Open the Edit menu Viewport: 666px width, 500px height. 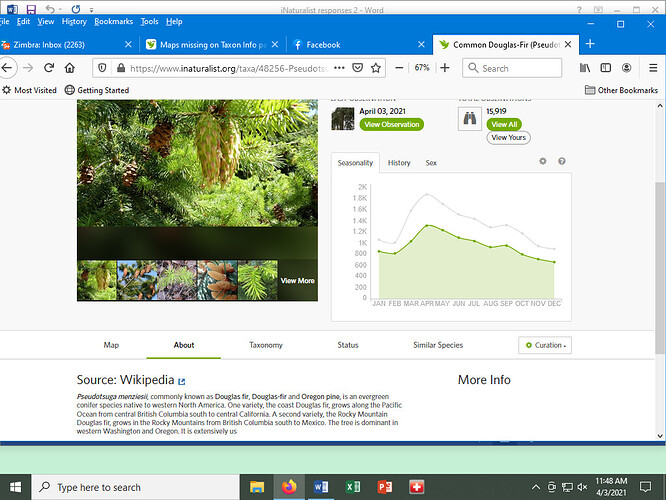[23, 22]
